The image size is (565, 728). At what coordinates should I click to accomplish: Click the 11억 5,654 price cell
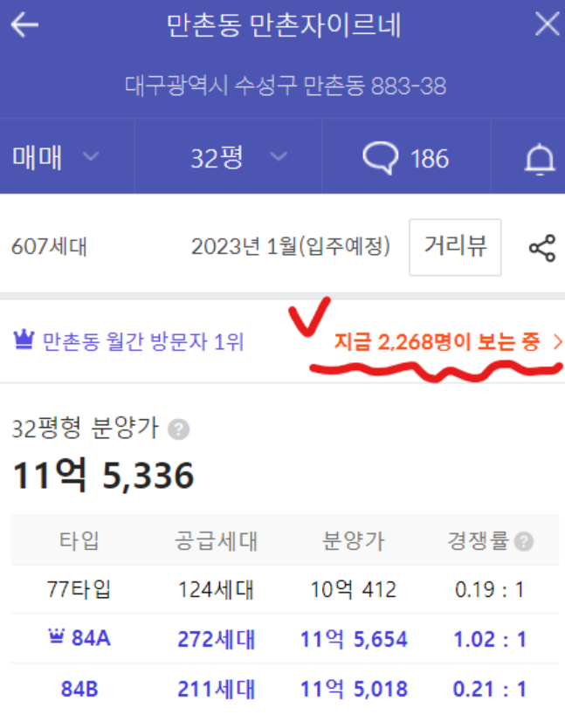coord(354,639)
